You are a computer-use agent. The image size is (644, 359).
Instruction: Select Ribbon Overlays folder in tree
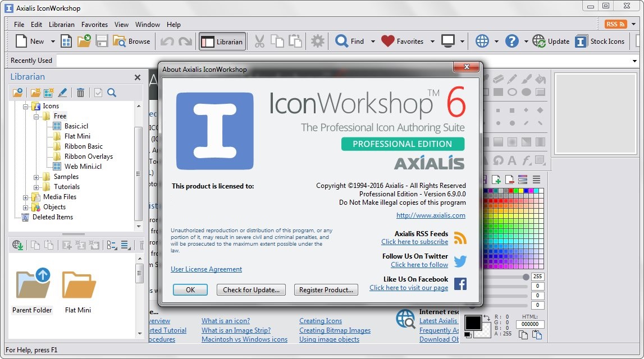89,157
